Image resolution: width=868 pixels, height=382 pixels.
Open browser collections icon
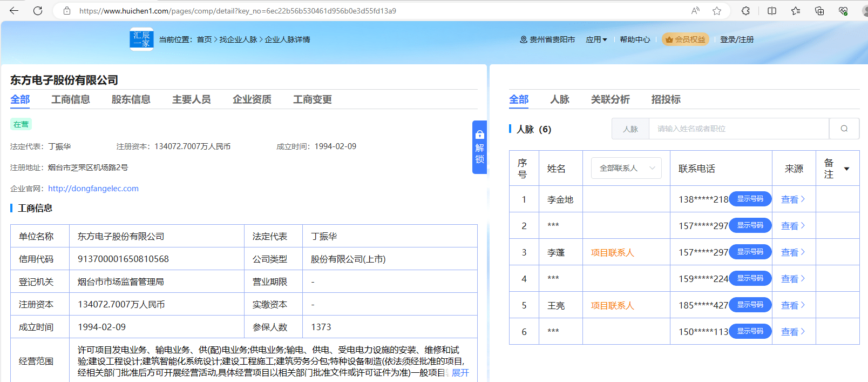(819, 11)
